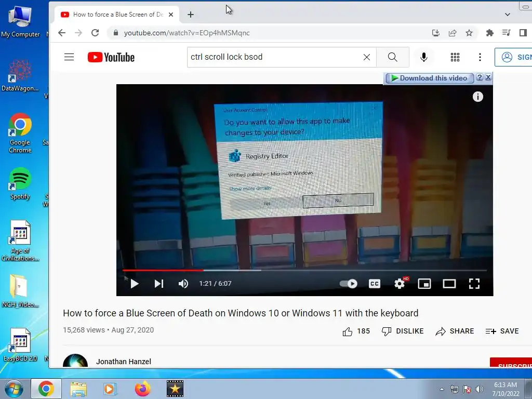This screenshot has width=532, height=399.
Task: Open the Chrome tab search dropdown
Action: coord(507,15)
